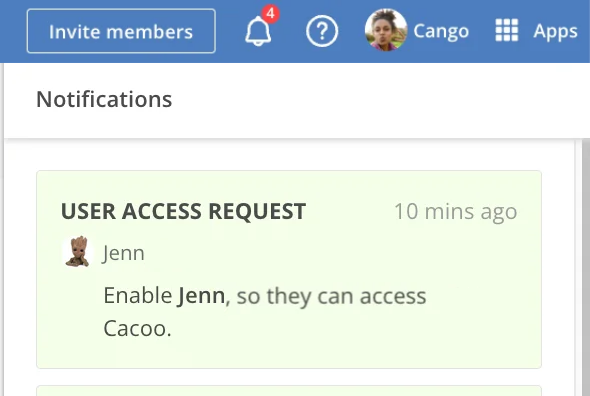Click the Cacoo word in the message
Image resolution: width=590 pixels, height=396 pixels.
coord(137,329)
